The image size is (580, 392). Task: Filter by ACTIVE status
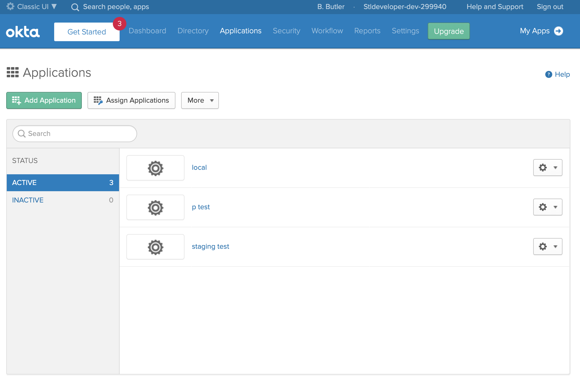pyautogui.click(x=63, y=183)
